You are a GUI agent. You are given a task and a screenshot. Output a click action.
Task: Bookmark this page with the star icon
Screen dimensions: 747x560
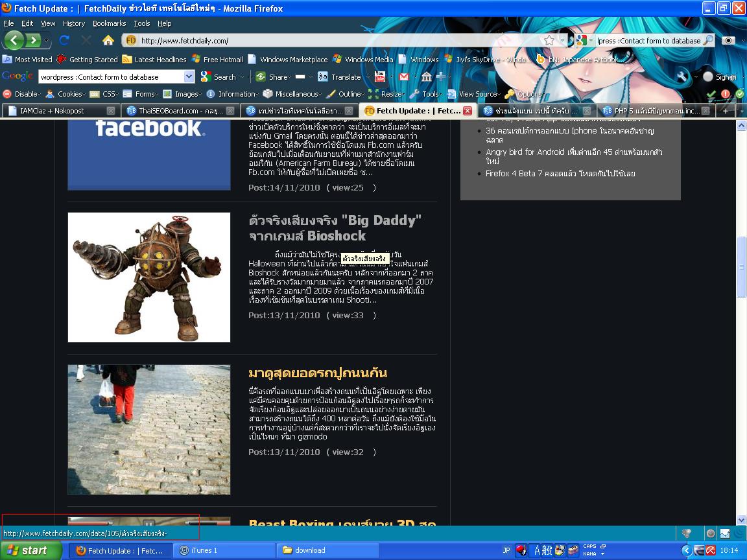tap(549, 40)
